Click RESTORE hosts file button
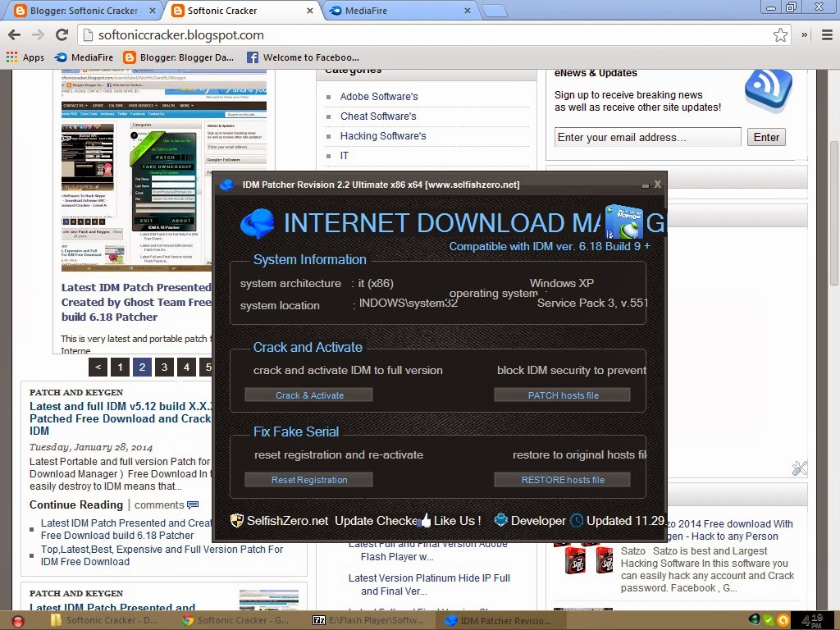Screen dimensions: 840x630 click(563, 480)
